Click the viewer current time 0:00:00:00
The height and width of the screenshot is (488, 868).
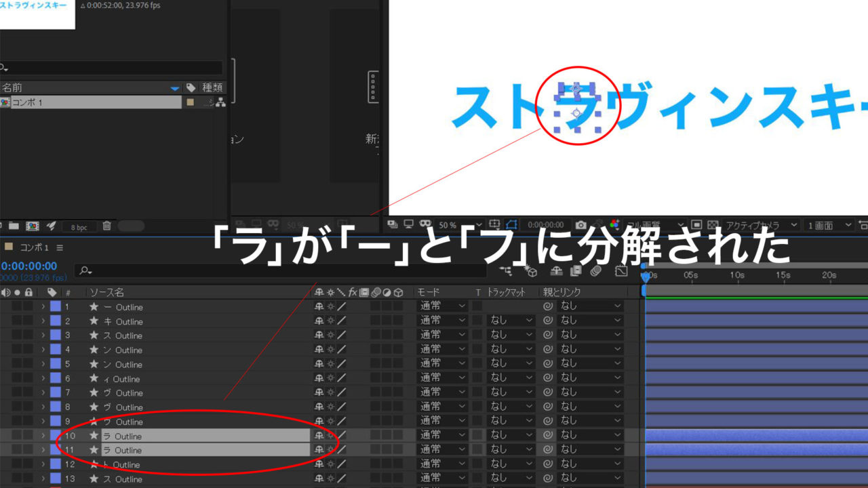(x=546, y=224)
